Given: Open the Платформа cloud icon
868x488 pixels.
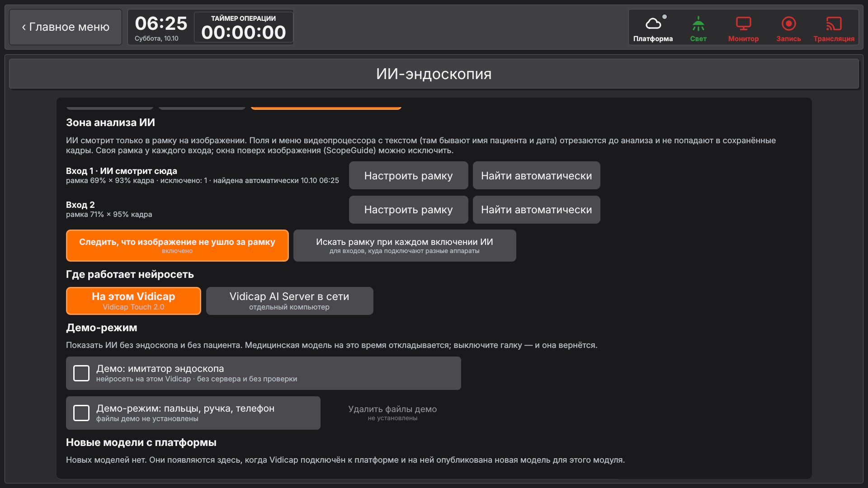Looking at the screenshot, I should click(x=653, y=28).
